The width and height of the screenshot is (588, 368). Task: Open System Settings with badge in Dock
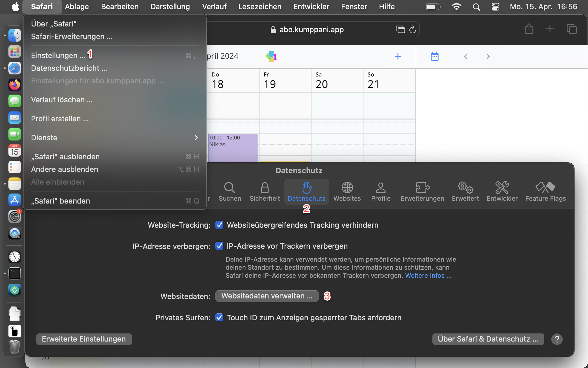(14, 216)
